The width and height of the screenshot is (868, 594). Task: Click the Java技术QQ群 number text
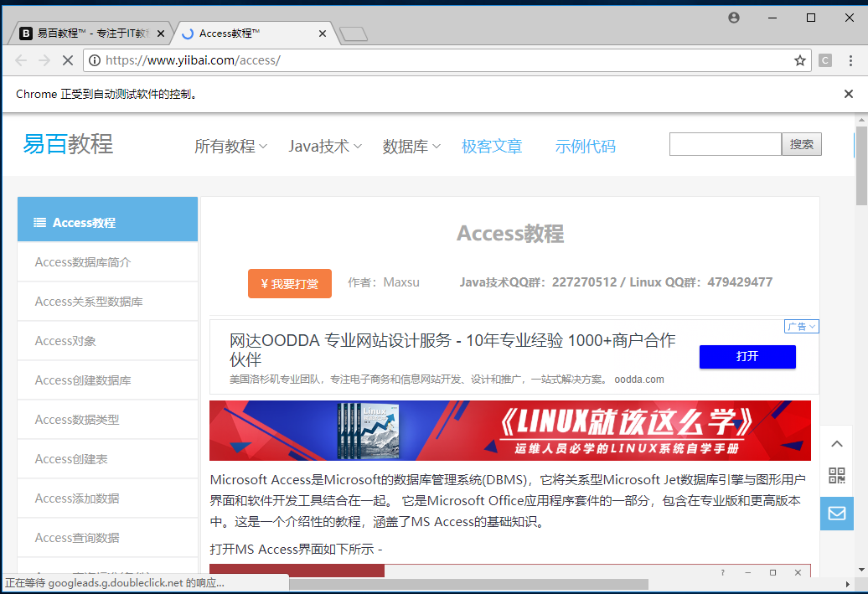point(538,282)
